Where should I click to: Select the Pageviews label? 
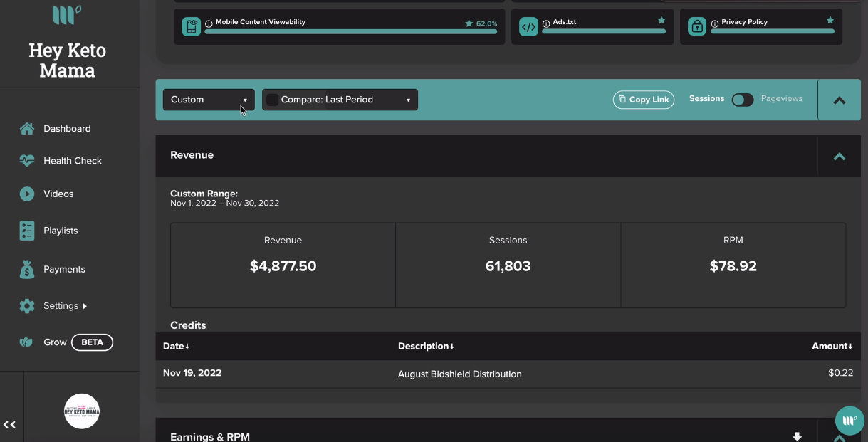[x=782, y=98]
